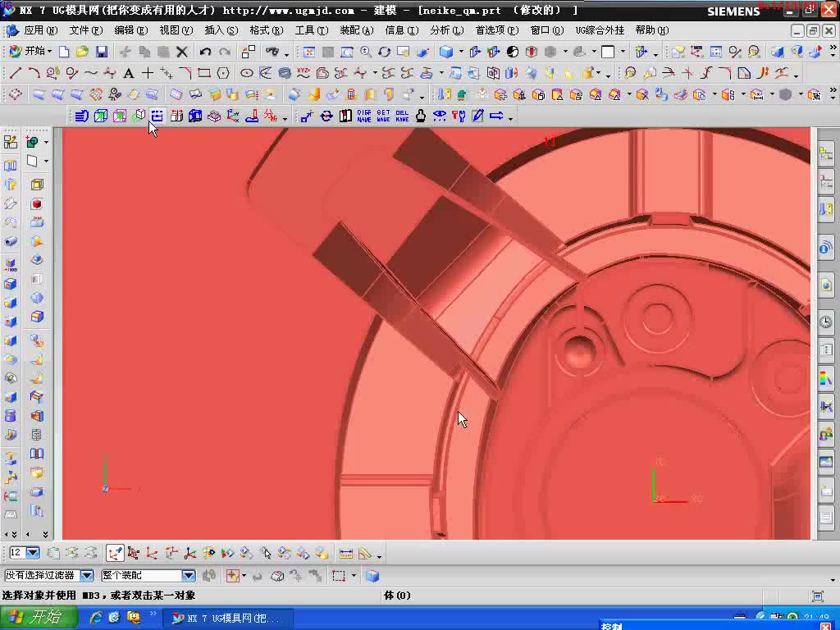Click the DEL NAME icon

pyautogui.click(x=402, y=116)
